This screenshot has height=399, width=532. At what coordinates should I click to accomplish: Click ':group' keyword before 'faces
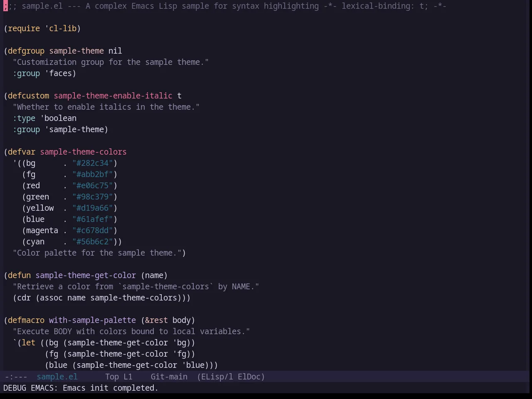point(26,73)
